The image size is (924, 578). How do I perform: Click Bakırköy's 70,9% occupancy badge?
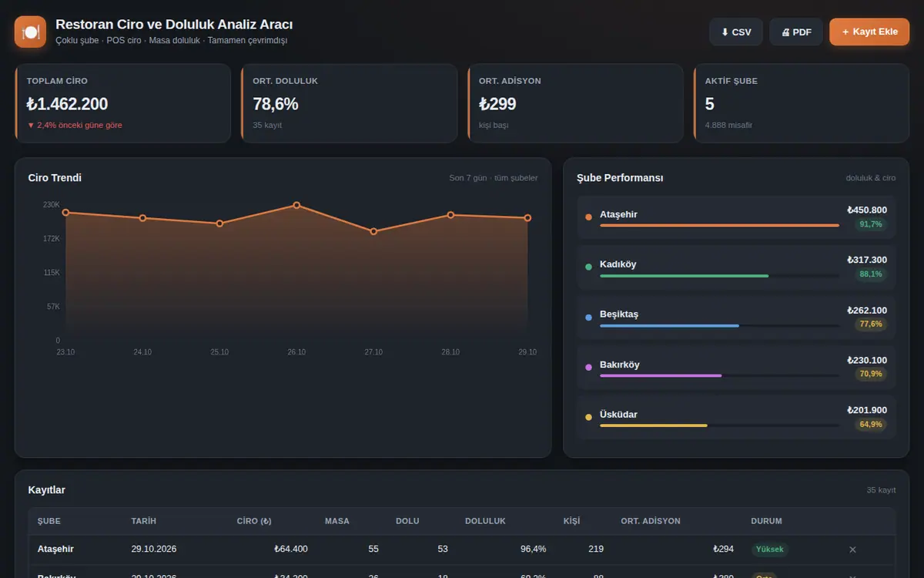coord(871,374)
